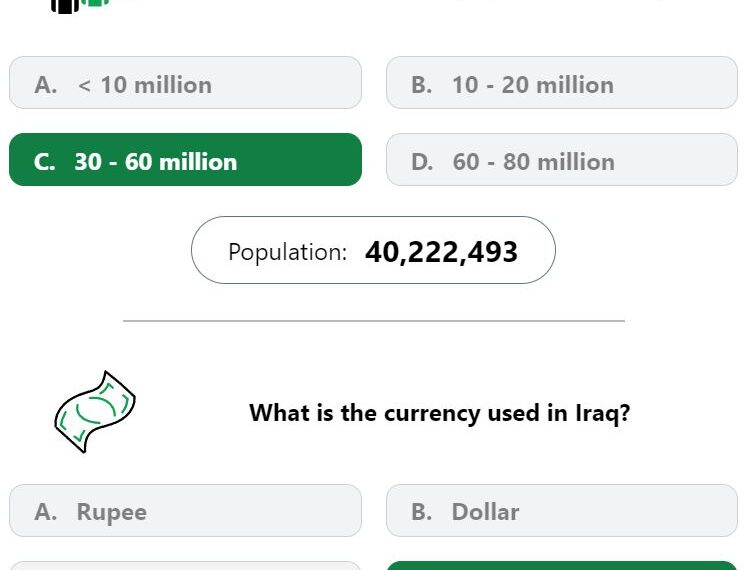This screenshot has height=570, width=746.
Task: Click the '<' symbol in answer A
Action: pyautogui.click(x=84, y=86)
